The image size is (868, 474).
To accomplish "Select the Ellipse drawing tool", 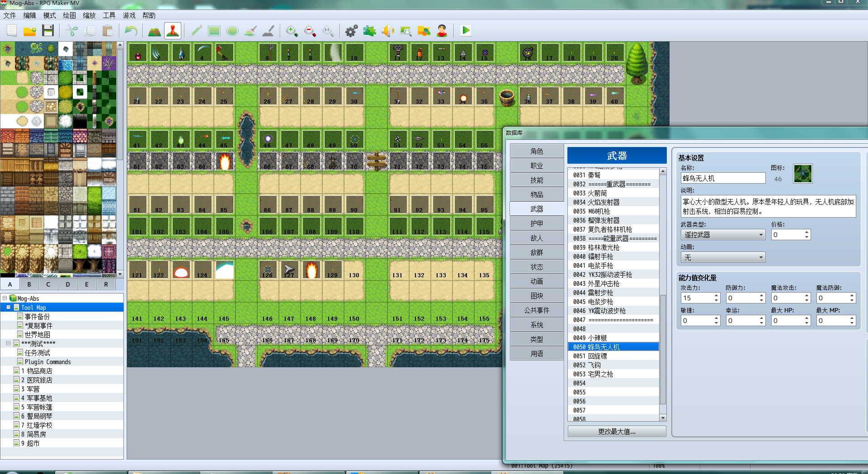I will (232, 31).
